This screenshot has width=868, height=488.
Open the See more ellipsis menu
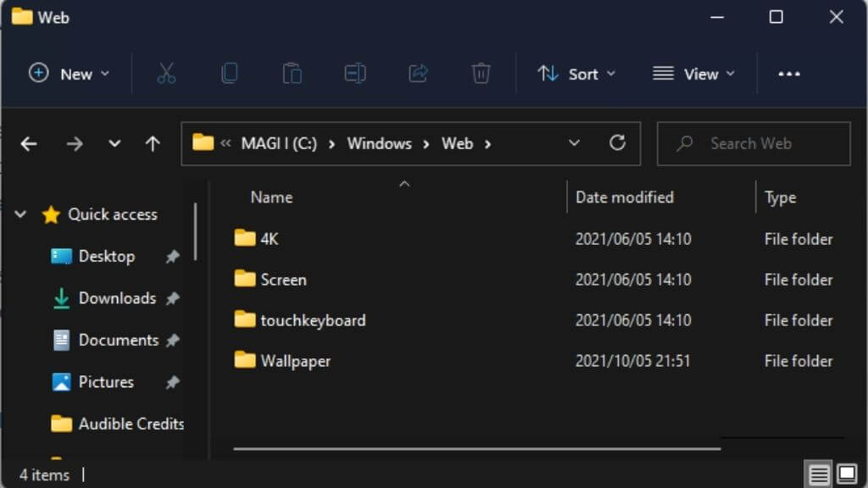pyautogui.click(x=789, y=74)
